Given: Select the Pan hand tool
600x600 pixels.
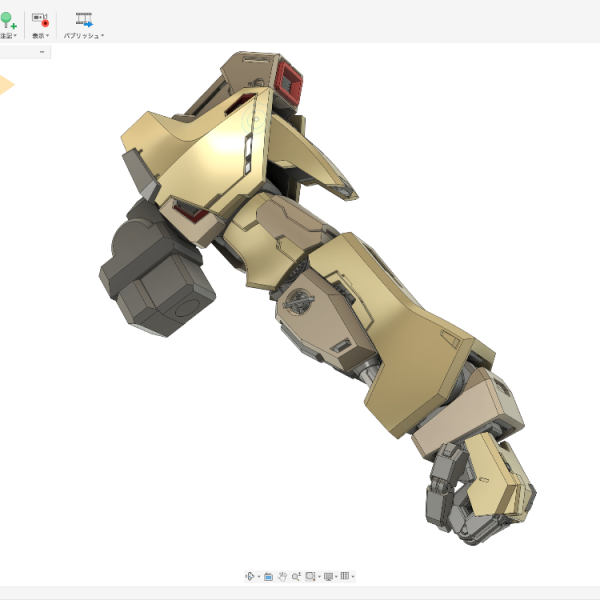Looking at the screenshot, I should pos(282,576).
